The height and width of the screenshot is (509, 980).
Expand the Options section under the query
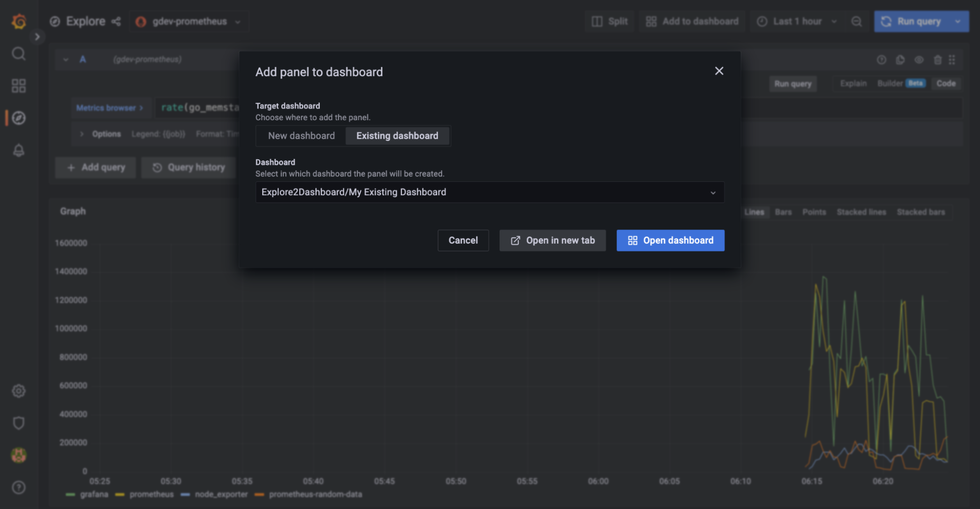(101, 133)
